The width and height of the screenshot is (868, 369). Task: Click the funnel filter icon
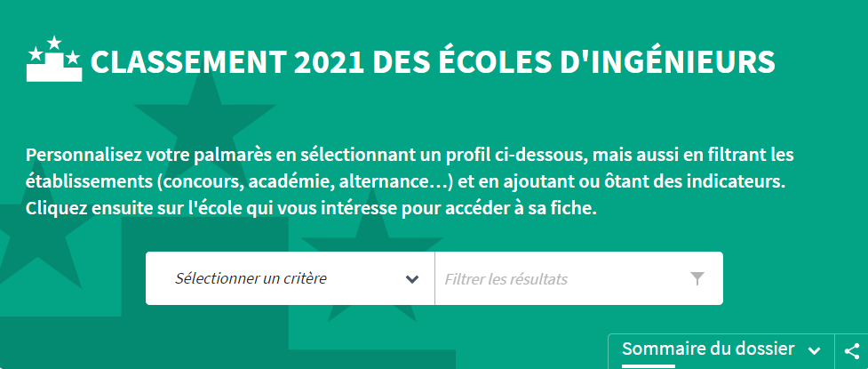(697, 278)
